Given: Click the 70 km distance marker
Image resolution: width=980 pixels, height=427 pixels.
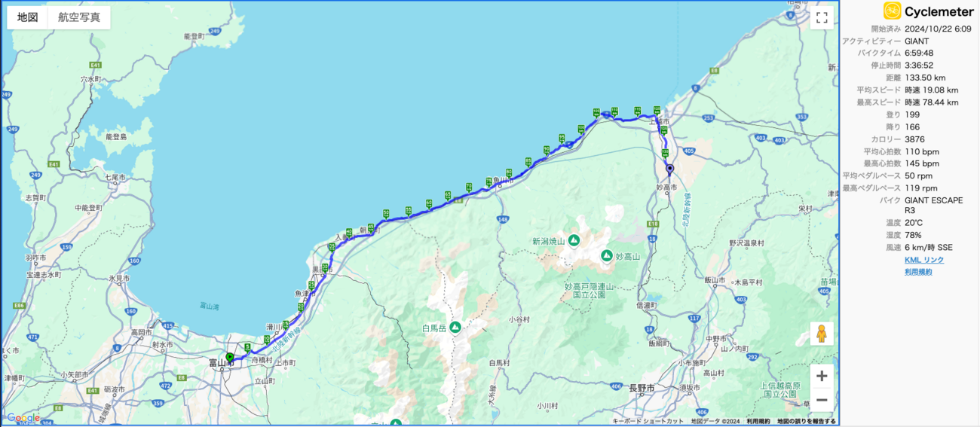Looking at the screenshot, I should click(469, 187).
